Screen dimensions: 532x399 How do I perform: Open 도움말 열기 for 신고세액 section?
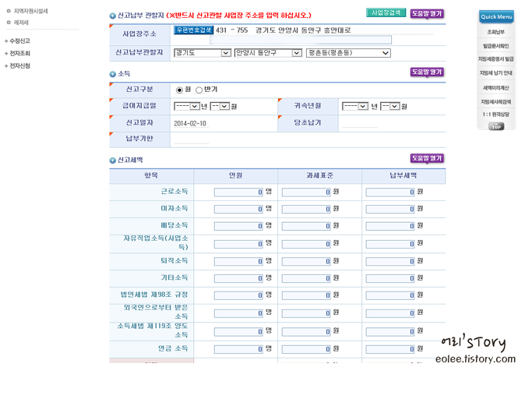point(427,158)
